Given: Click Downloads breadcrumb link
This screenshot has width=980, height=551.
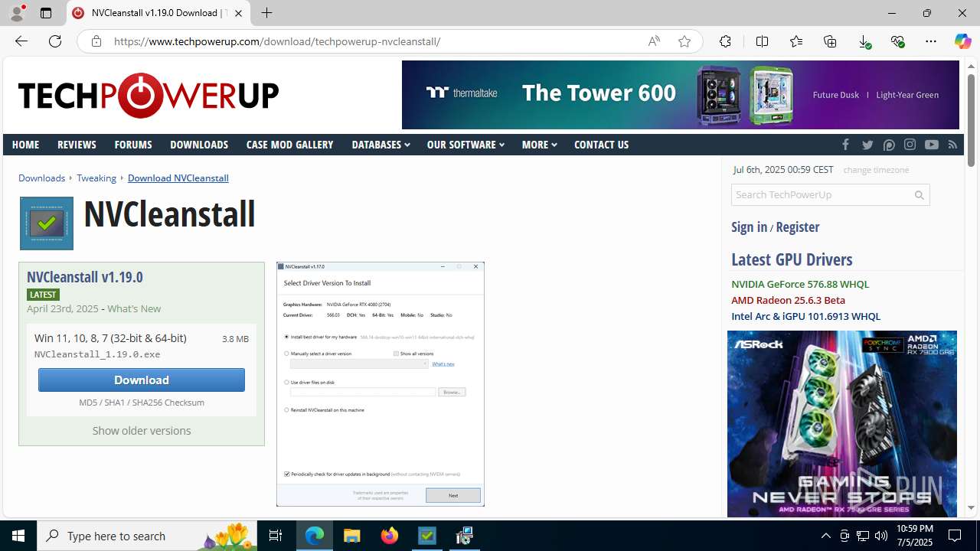Looking at the screenshot, I should 41,178.
